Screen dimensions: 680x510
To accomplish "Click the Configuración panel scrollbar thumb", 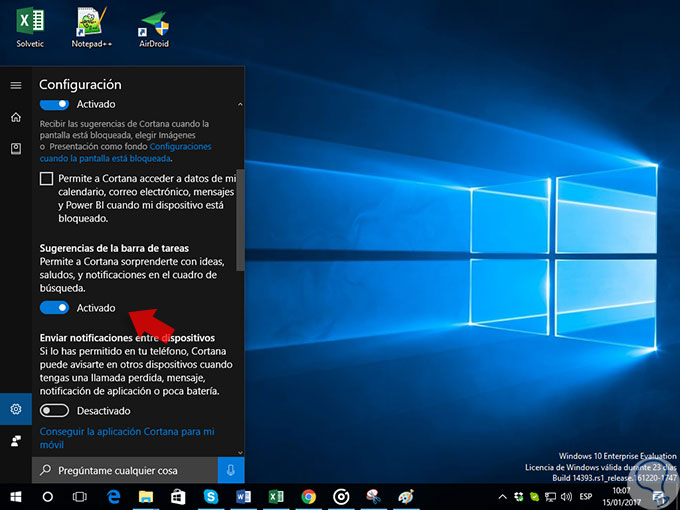I will (240, 220).
